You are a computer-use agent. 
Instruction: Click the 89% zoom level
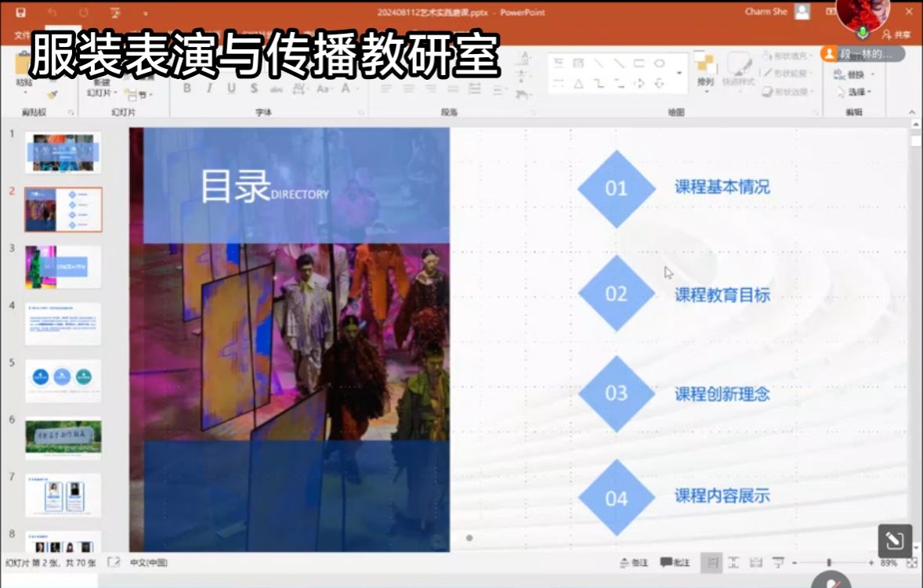click(889, 563)
